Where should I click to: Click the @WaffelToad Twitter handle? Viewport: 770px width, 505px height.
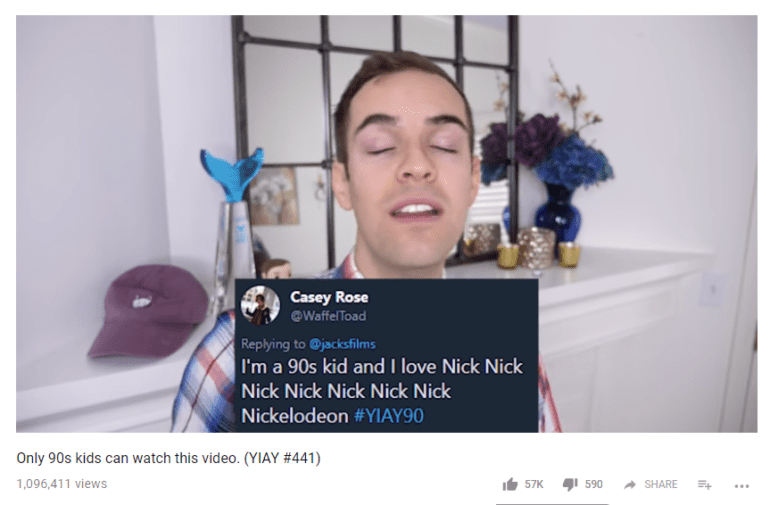pos(328,316)
